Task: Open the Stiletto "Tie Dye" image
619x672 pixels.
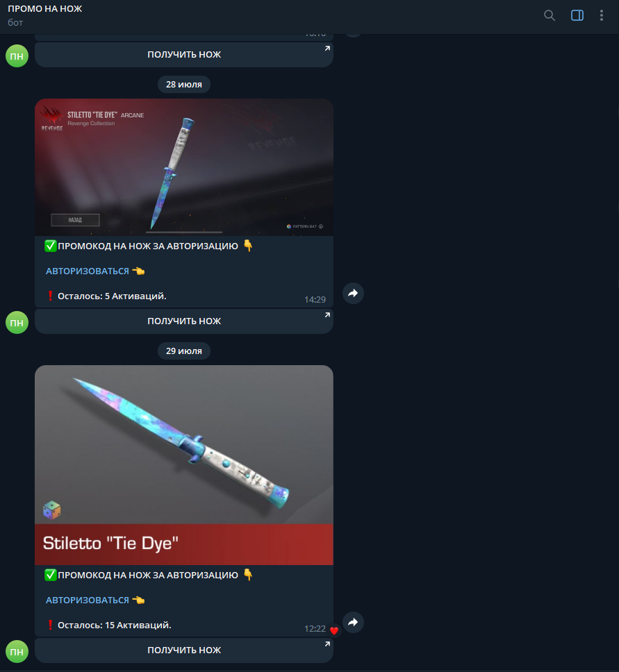Action: click(x=184, y=465)
